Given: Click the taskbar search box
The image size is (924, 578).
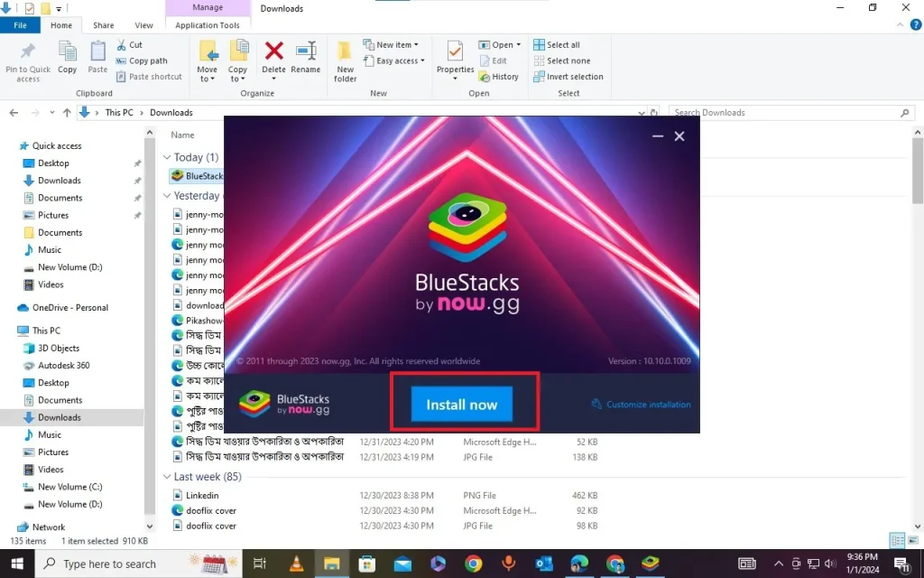Looking at the screenshot, I should point(138,564).
